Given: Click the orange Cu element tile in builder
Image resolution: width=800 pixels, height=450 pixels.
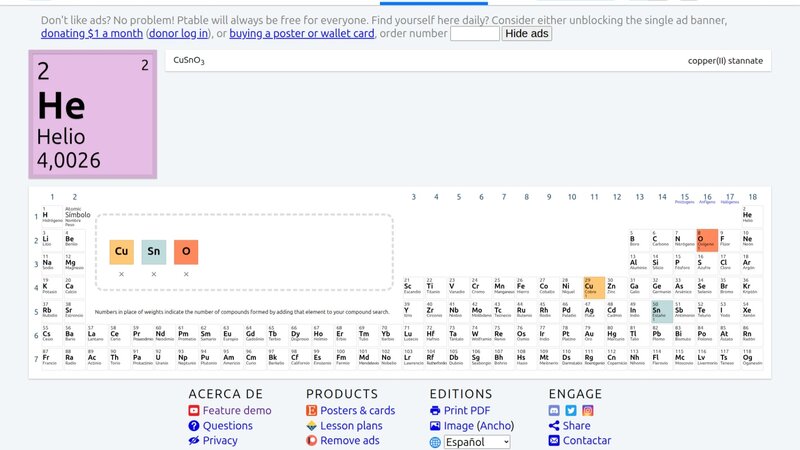Looking at the screenshot, I should tap(122, 252).
